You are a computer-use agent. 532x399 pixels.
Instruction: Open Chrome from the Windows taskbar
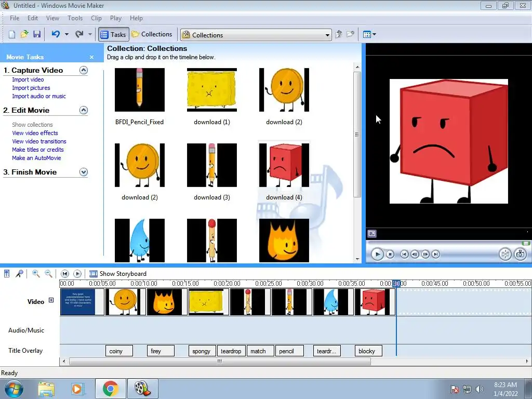pos(110,389)
